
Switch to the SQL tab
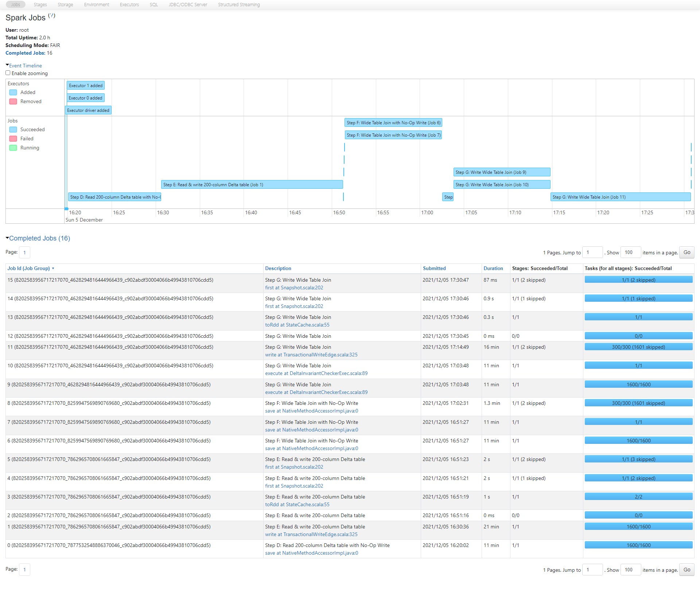point(154,5)
